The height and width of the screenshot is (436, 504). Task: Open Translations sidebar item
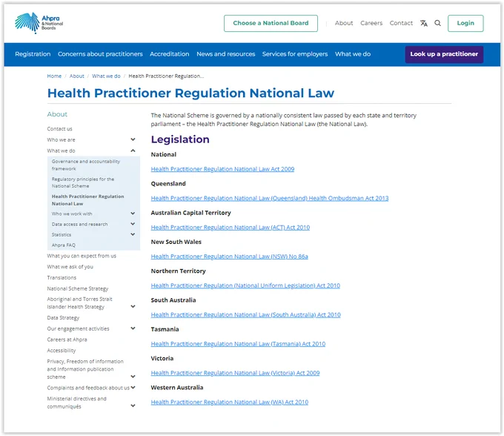tap(62, 278)
